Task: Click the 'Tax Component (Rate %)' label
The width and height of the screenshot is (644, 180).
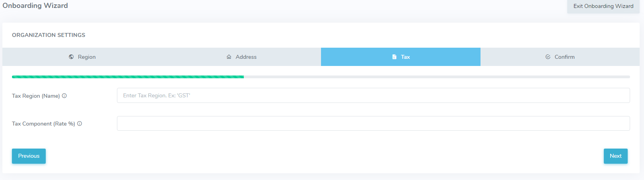Action: (x=43, y=124)
